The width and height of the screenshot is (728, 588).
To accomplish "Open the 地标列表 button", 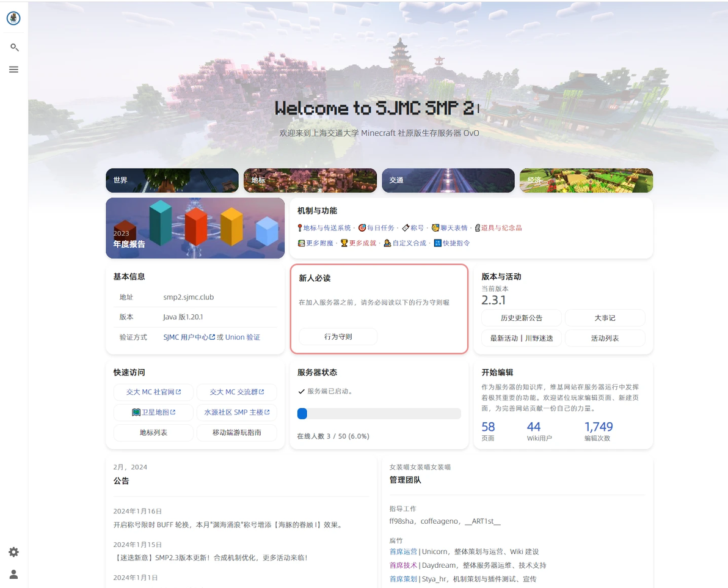I will coord(154,432).
